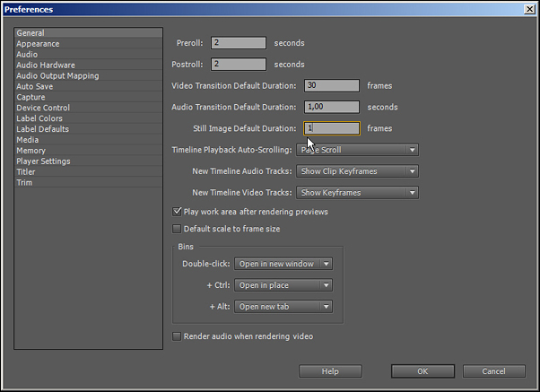Click the OK button

pos(422,371)
